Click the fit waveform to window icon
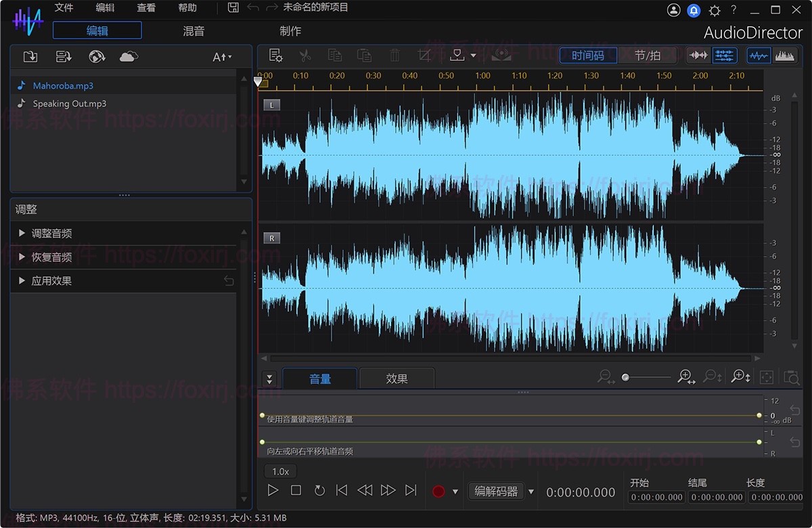 [766, 376]
